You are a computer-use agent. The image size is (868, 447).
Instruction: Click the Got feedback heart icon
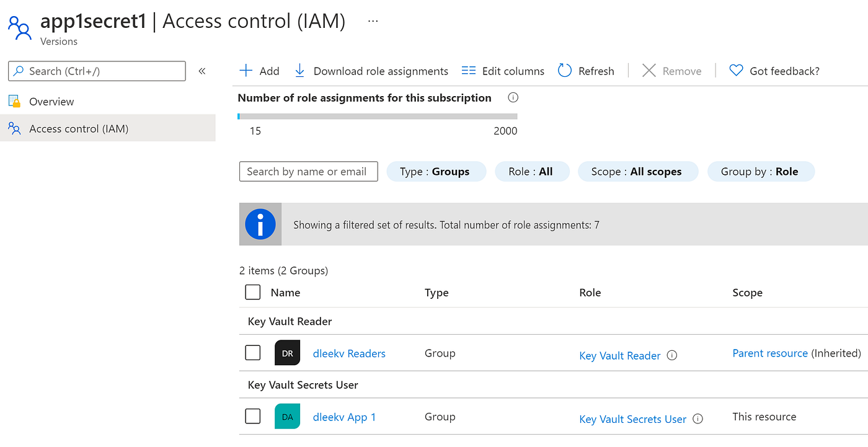736,71
